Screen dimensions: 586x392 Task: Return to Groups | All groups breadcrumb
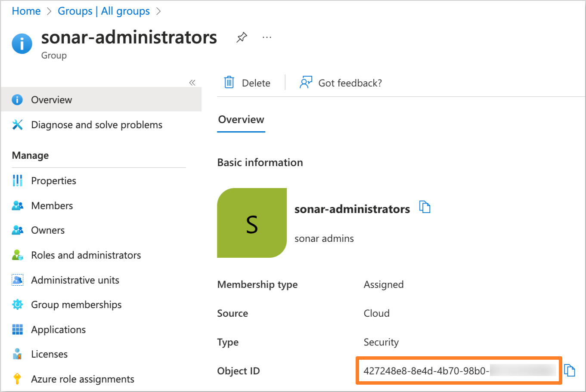tap(104, 11)
